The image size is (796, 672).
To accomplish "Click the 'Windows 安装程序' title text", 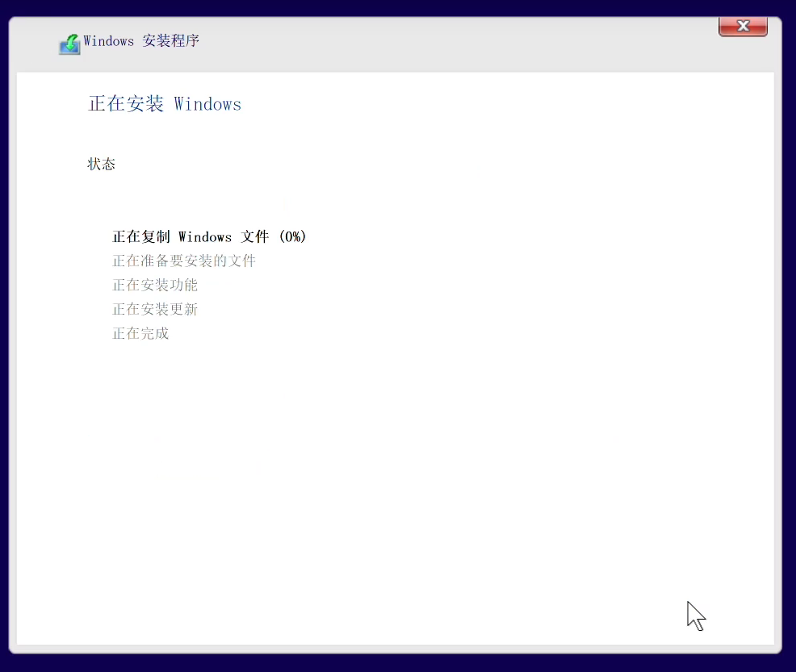I will point(141,40).
